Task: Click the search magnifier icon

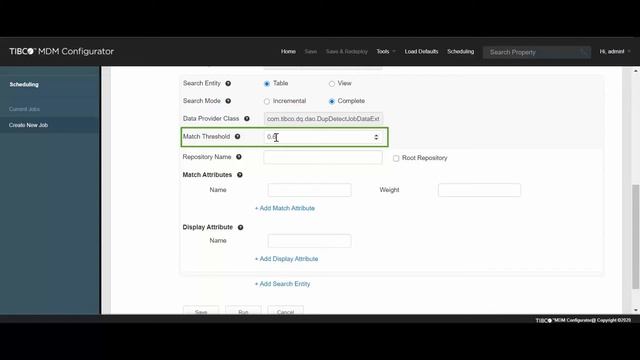Action: 584,52
